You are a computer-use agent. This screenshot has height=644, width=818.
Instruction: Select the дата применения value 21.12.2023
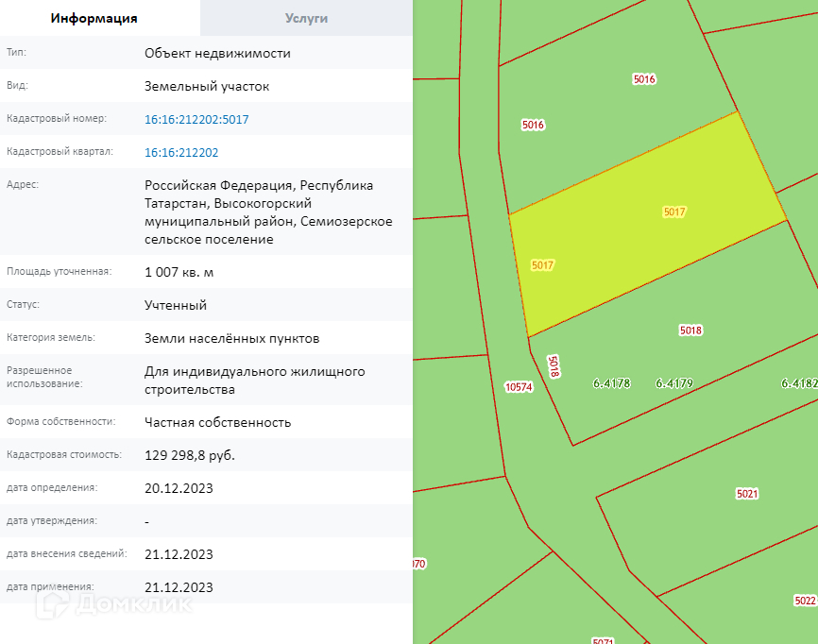pos(179,587)
